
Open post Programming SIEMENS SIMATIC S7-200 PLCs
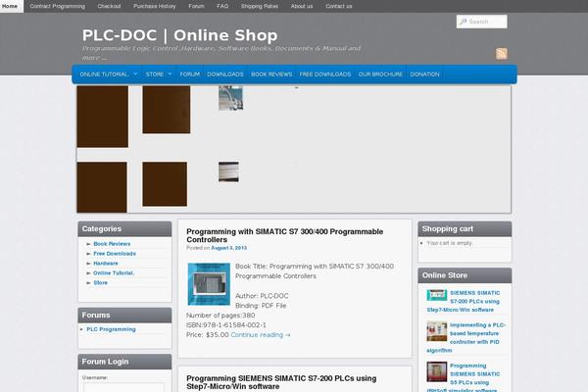tap(281, 382)
